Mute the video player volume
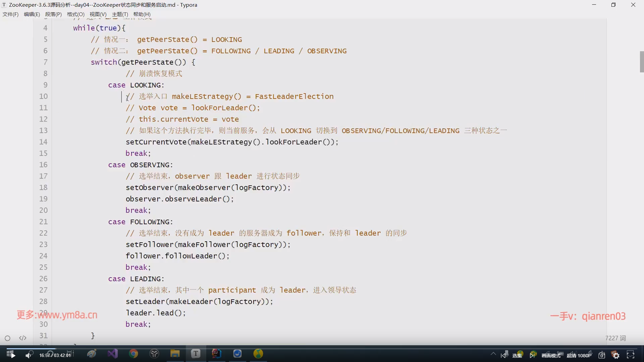644x362 pixels. coord(29,355)
